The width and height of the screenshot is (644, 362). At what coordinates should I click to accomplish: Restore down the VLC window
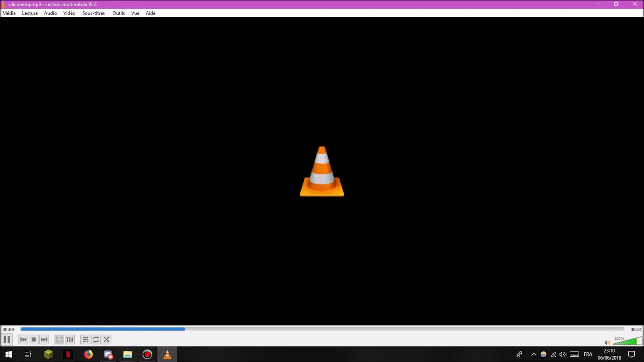click(x=616, y=4)
